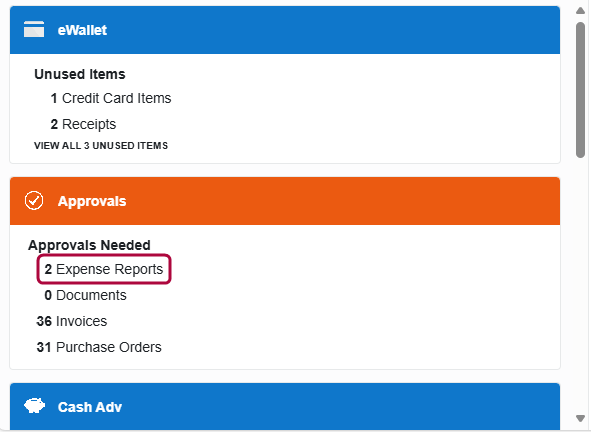
Task: Open the 36 Invoices approvals link
Action: pyautogui.click(x=72, y=321)
